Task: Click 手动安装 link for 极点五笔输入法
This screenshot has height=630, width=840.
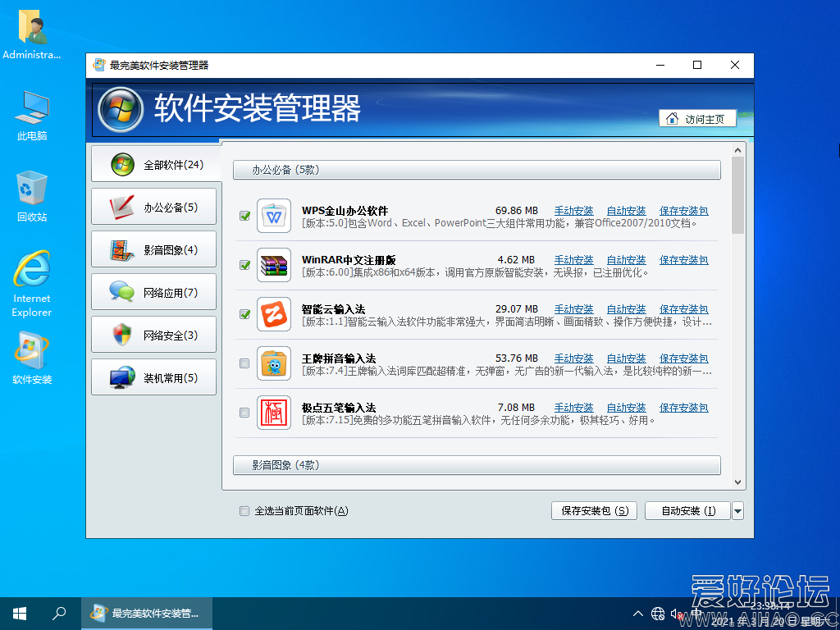Action: [573, 409]
